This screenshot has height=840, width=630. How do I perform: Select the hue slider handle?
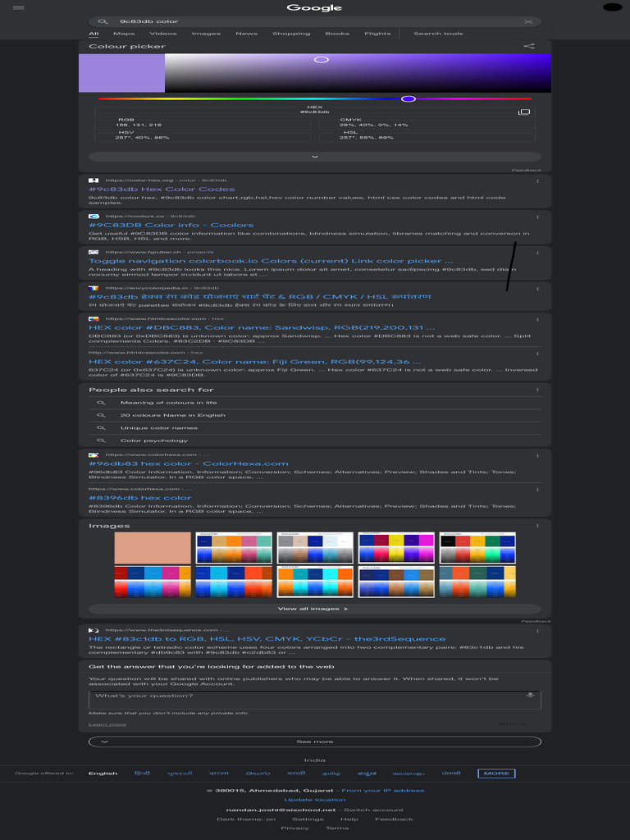tap(409, 98)
